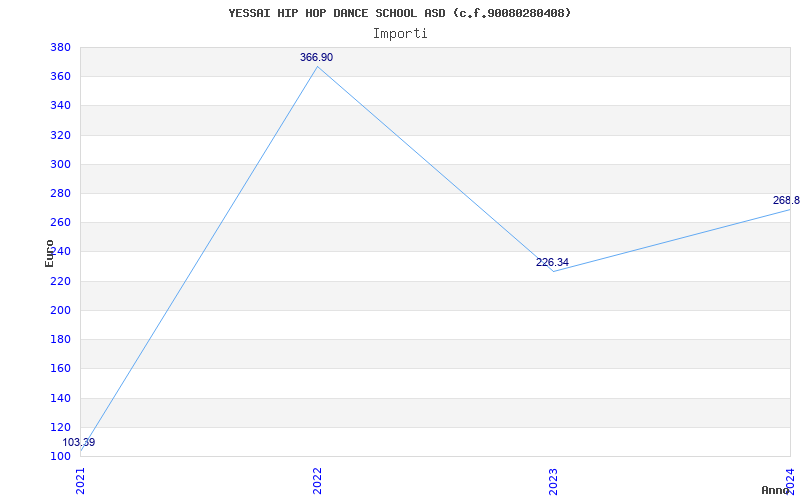The width and height of the screenshot is (800, 500).
Task: Click the 180 y-axis value
Action: (60, 339)
